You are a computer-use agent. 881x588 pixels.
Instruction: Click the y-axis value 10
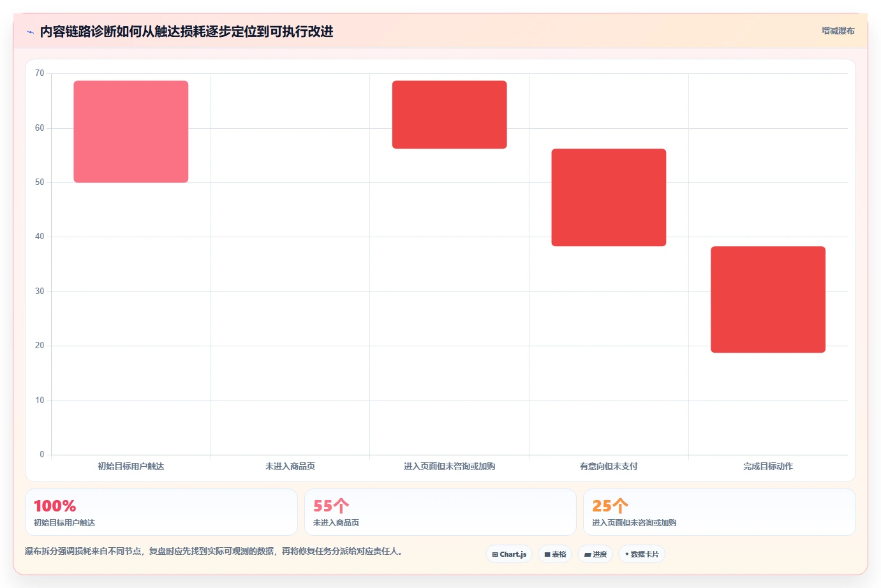click(x=40, y=401)
